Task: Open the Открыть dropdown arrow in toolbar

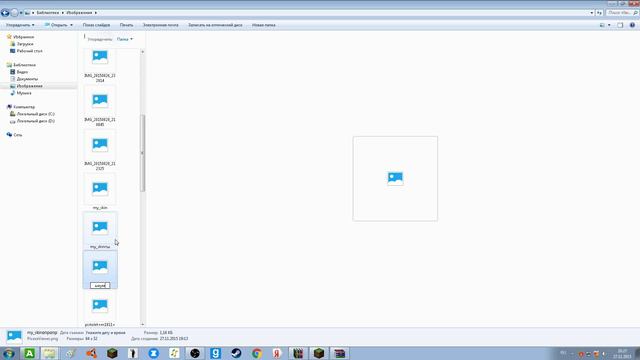Action: click(x=71, y=25)
